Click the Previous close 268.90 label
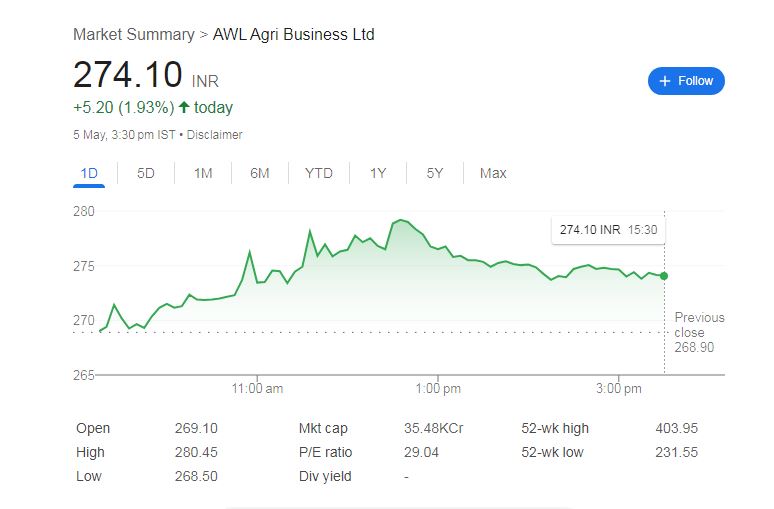 click(699, 332)
